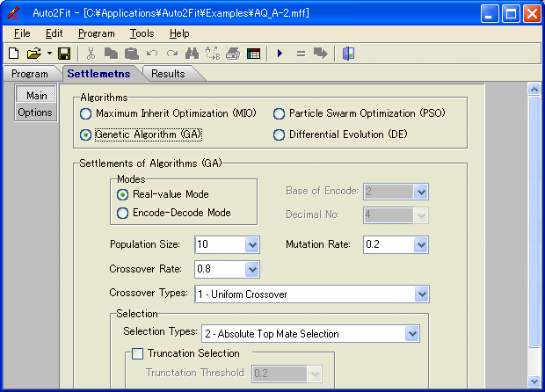Click the Save floppy disk icon

point(64,54)
